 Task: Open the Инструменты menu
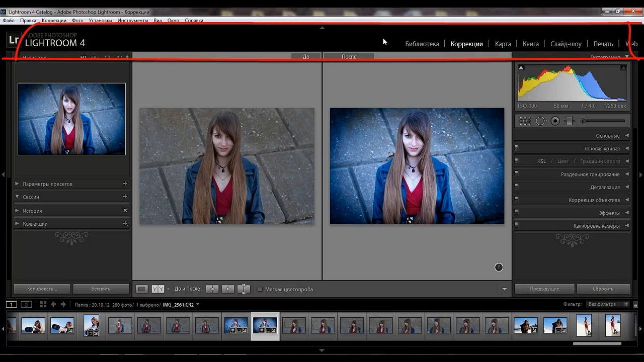pyautogui.click(x=132, y=21)
